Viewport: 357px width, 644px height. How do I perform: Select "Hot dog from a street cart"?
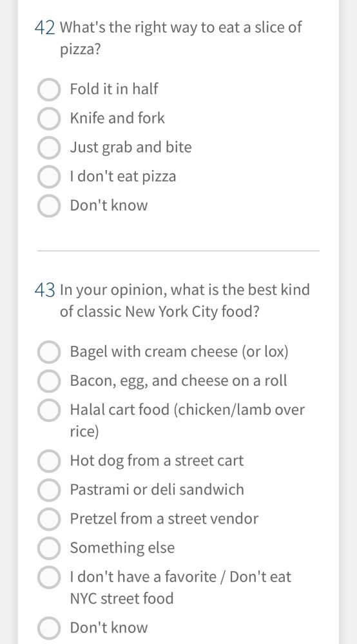tap(49, 461)
